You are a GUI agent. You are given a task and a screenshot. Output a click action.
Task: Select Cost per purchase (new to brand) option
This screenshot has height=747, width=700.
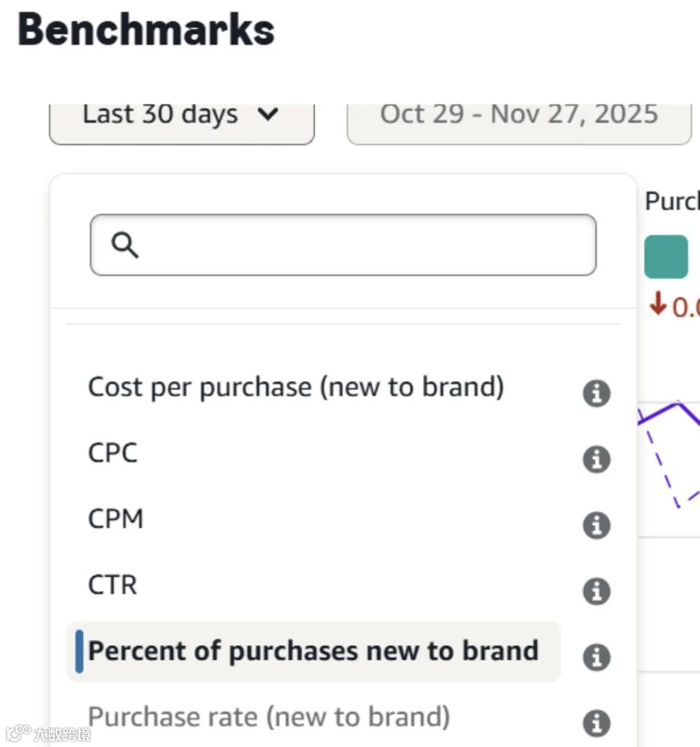point(296,387)
